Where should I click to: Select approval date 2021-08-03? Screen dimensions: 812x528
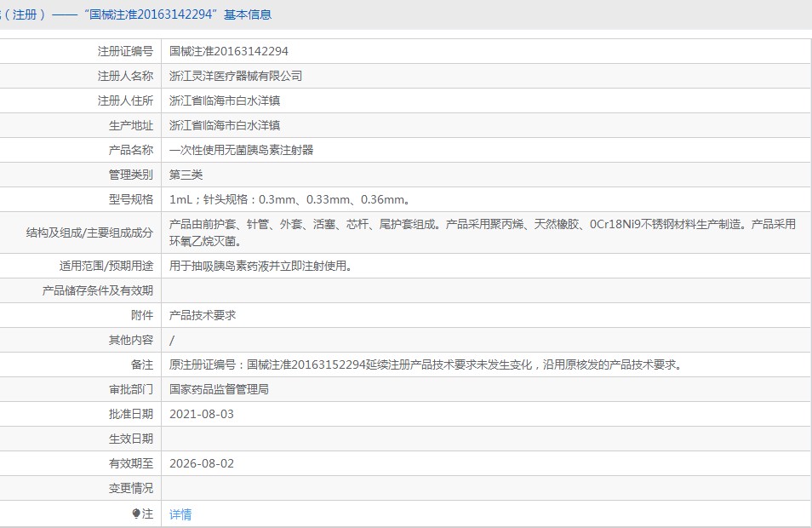point(202,414)
